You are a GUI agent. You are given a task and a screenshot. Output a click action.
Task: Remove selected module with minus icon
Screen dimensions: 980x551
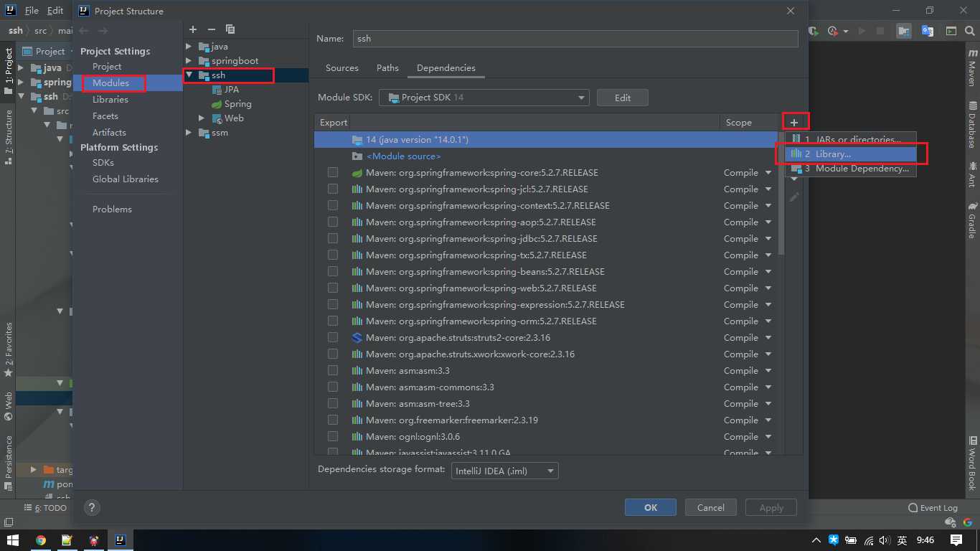[x=211, y=29]
